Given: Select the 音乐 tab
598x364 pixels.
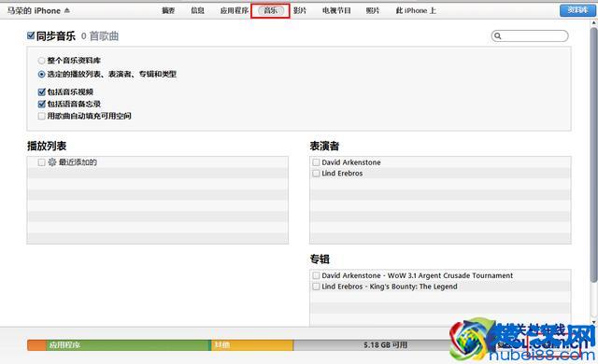Looking at the screenshot, I should pos(270,10).
